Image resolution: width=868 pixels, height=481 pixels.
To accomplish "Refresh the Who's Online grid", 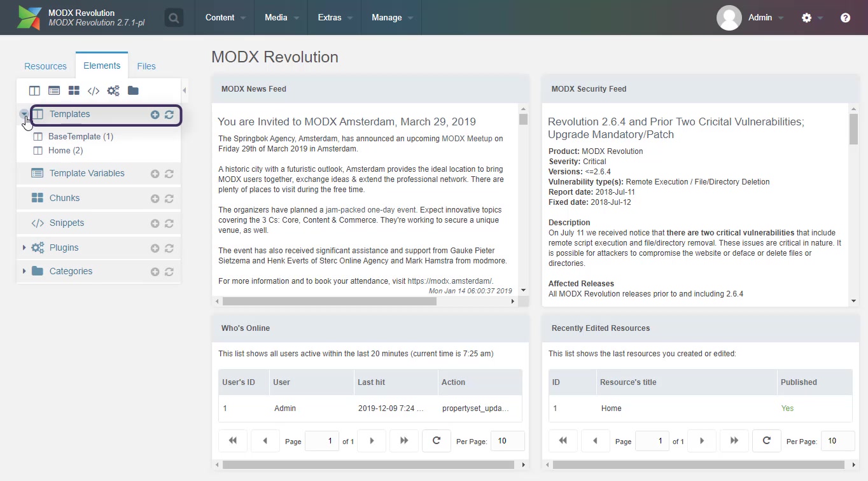I will pyautogui.click(x=436, y=440).
